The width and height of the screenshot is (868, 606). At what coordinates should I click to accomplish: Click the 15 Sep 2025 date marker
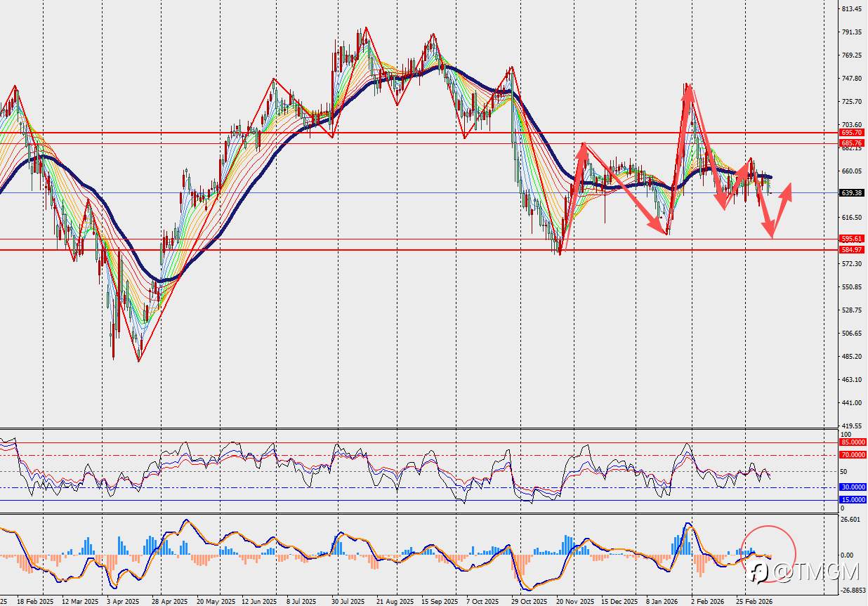(x=439, y=602)
